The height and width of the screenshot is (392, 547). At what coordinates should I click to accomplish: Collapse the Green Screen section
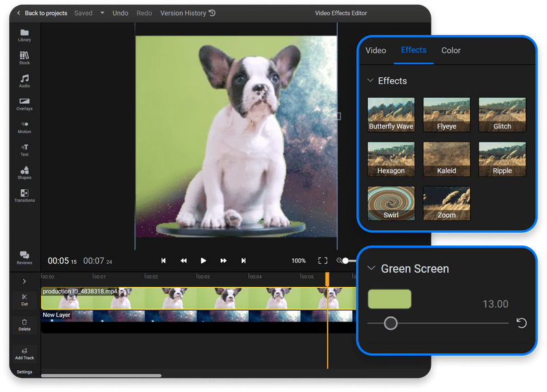pos(371,268)
